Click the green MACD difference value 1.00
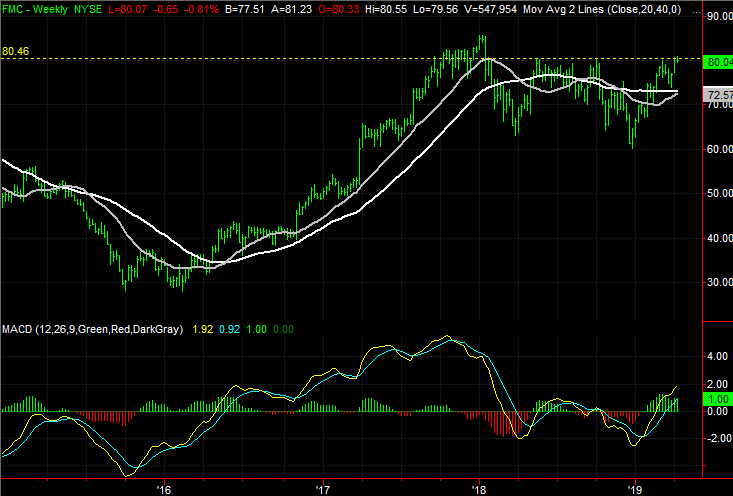This screenshot has height=496, width=733. tap(256, 330)
